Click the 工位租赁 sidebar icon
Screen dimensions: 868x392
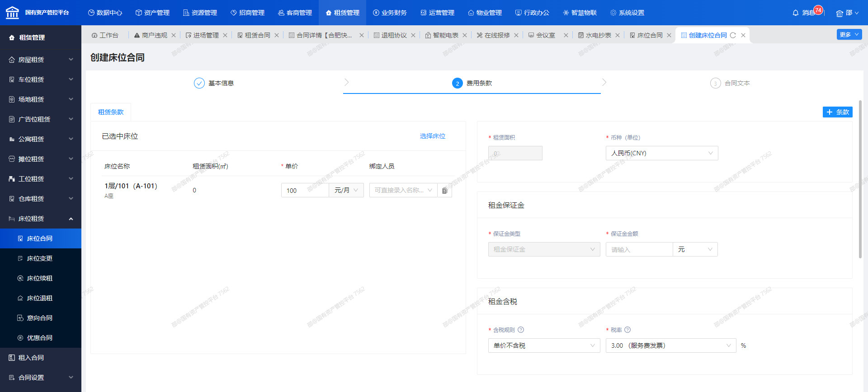coord(12,179)
